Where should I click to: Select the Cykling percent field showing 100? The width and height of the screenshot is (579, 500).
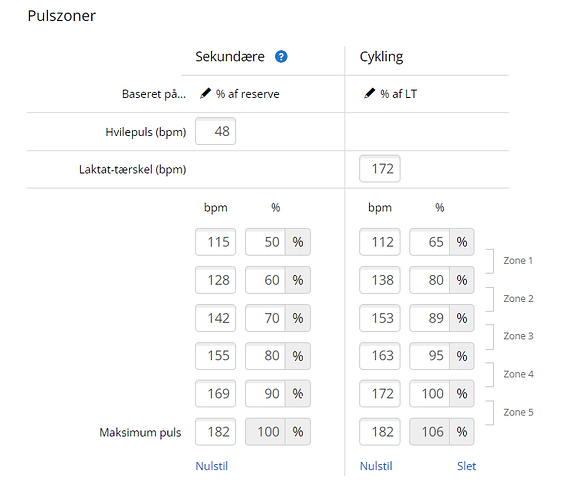(x=429, y=394)
